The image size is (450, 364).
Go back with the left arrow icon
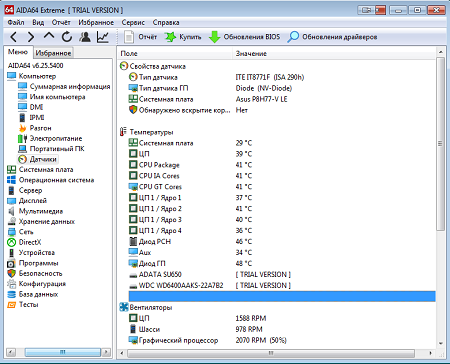click(x=13, y=37)
